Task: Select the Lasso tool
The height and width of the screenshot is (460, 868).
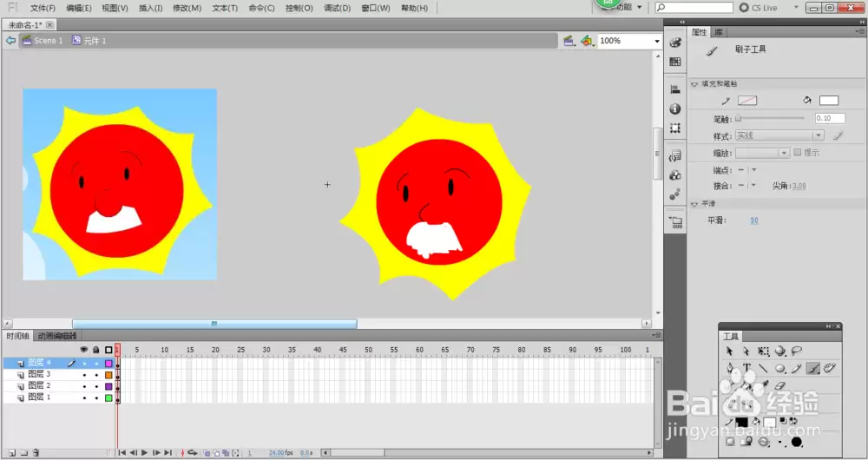Action: click(x=797, y=351)
